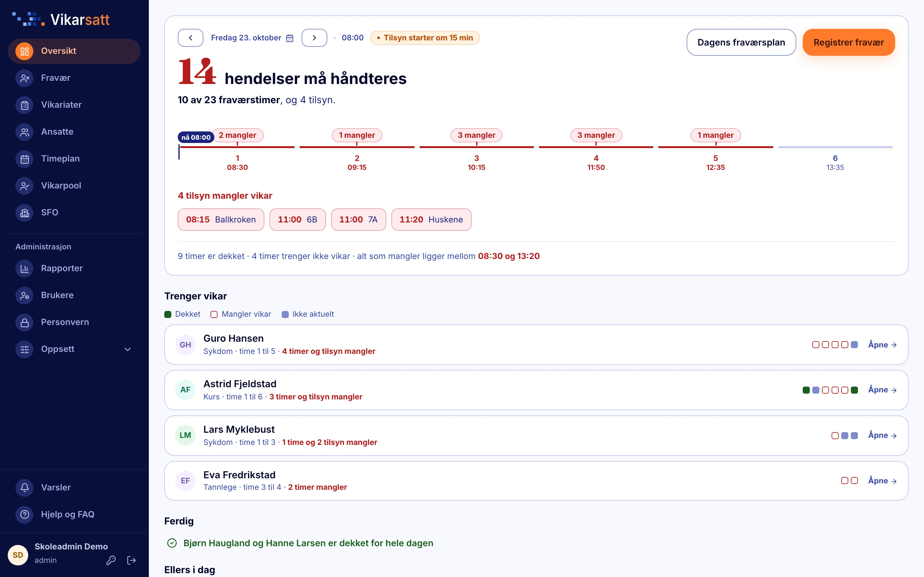
Task: Open Hjelp og FAQ help icon
Action: coord(24,514)
